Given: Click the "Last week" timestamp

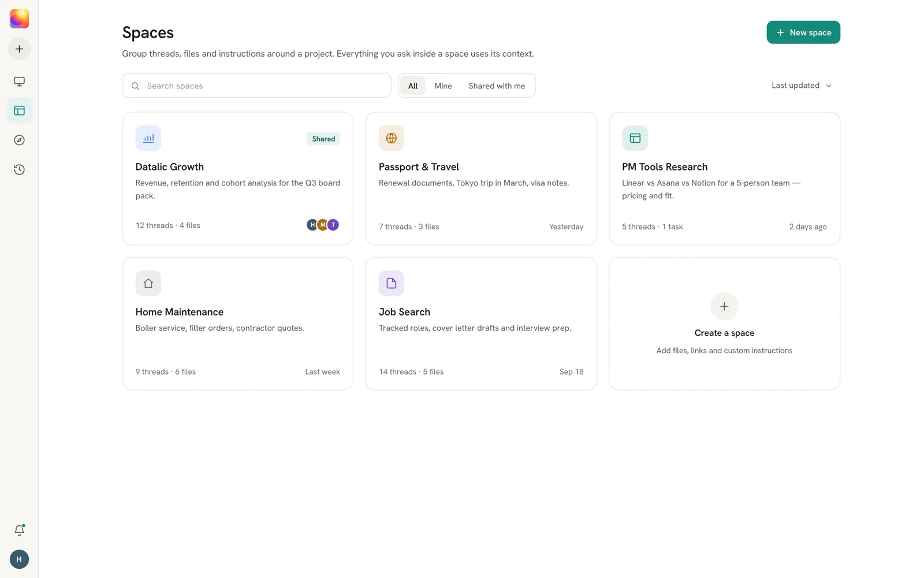Looking at the screenshot, I should 322,372.
